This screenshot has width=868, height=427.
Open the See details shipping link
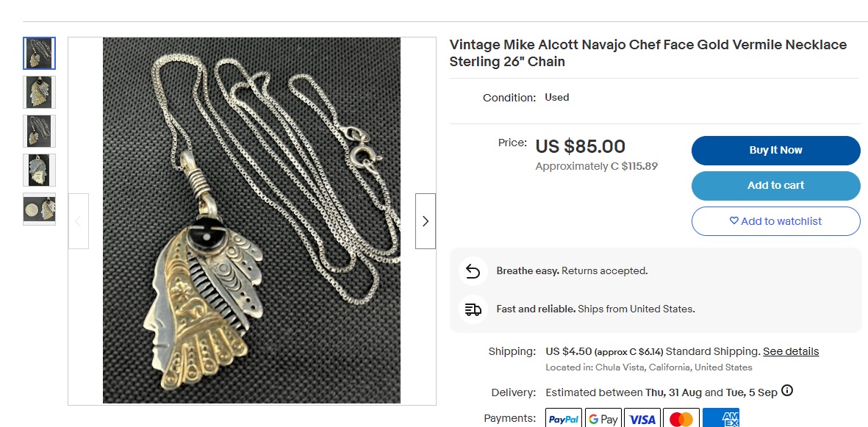point(791,351)
